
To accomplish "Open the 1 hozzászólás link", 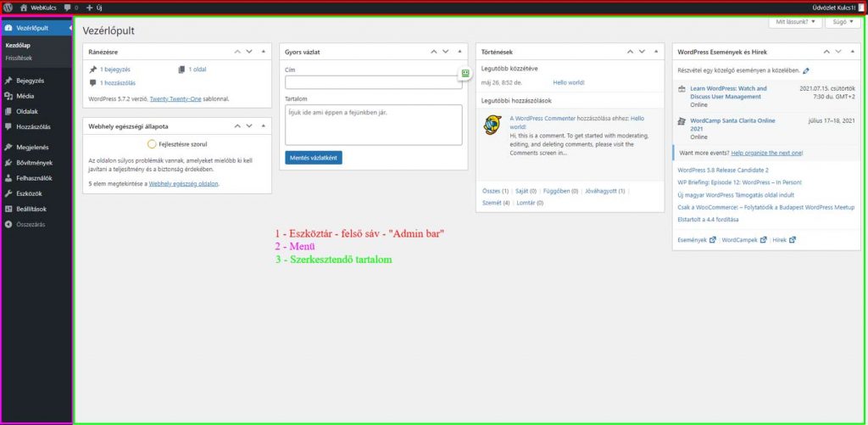I will 117,83.
